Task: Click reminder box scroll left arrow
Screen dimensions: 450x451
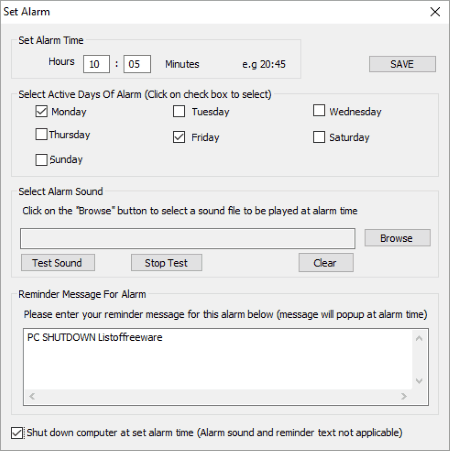Action: point(32,396)
